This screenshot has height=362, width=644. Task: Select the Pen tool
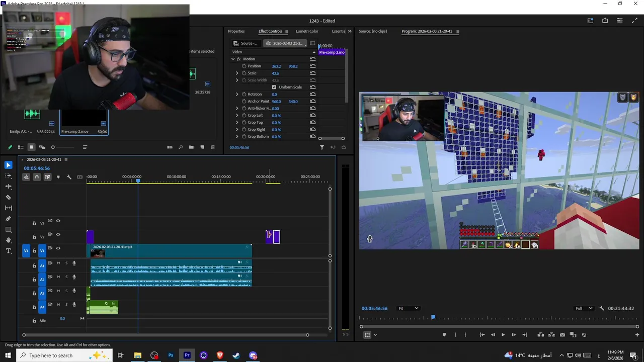point(8,219)
